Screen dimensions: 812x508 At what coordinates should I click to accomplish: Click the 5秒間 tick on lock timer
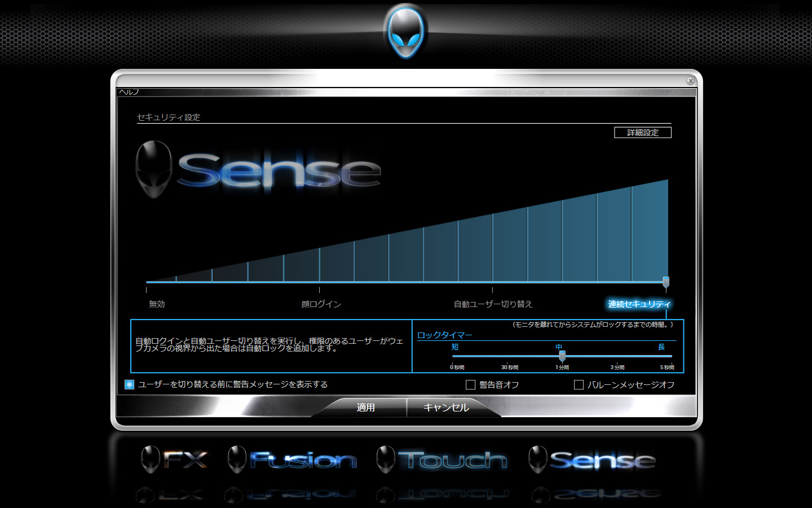click(x=667, y=367)
